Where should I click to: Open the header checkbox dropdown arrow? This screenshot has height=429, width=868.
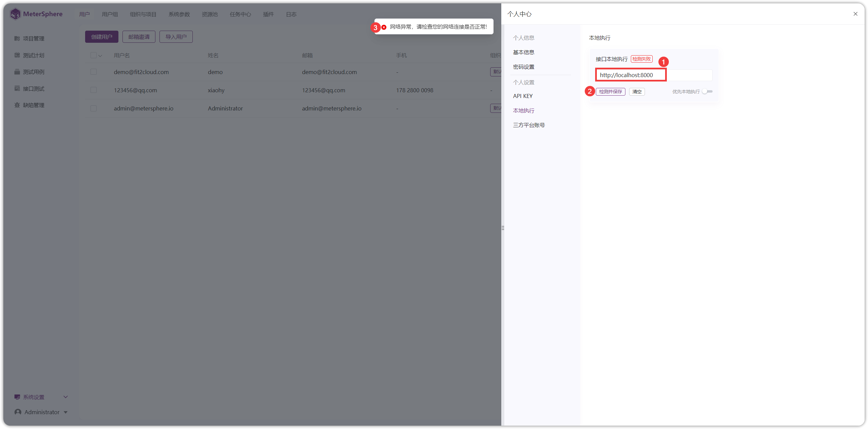100,56
